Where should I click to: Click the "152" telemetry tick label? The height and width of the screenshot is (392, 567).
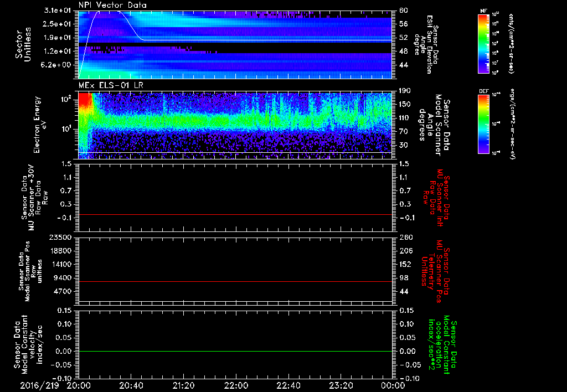406,264
